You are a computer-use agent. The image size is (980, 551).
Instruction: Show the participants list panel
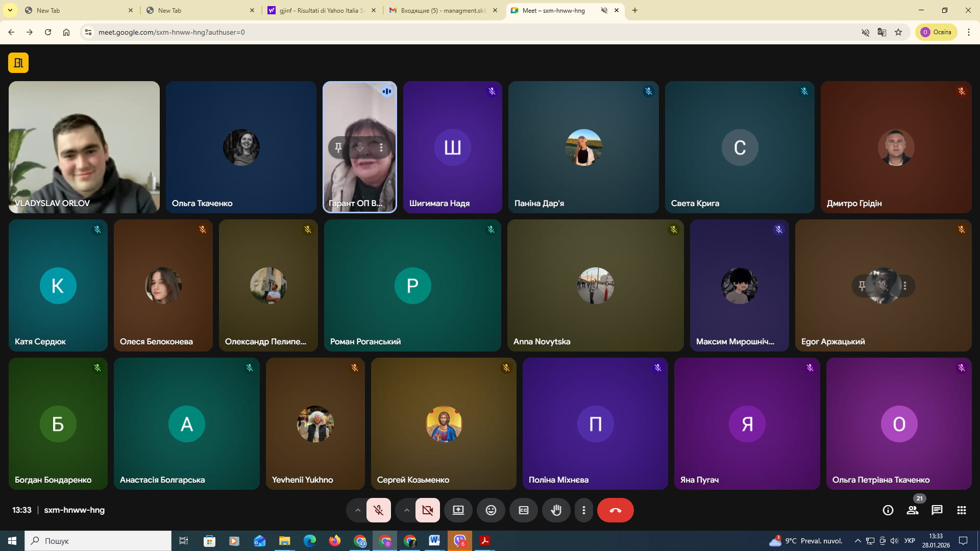click(912, 510)
